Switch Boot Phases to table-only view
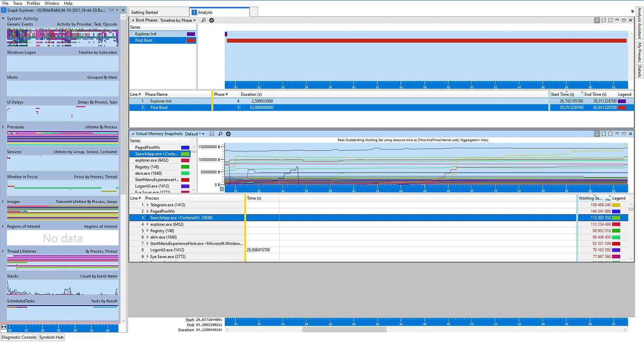644x342 pixels. 610,20
